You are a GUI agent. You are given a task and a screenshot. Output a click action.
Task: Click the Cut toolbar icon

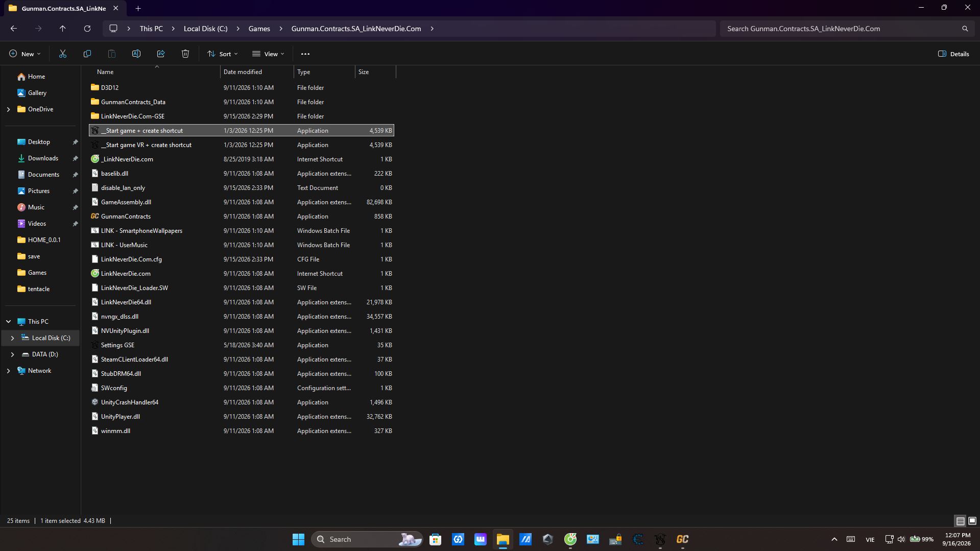tap(63, 54)
